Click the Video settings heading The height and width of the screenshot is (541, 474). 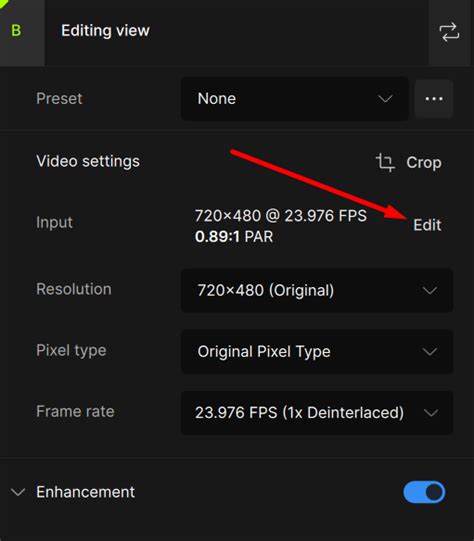tap(88, 161)
